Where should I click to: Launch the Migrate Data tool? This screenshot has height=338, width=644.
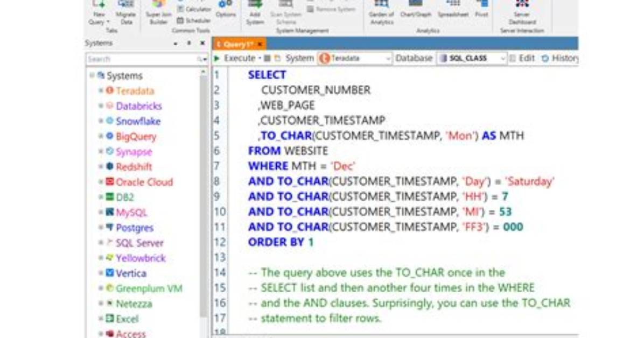(125, 12)
